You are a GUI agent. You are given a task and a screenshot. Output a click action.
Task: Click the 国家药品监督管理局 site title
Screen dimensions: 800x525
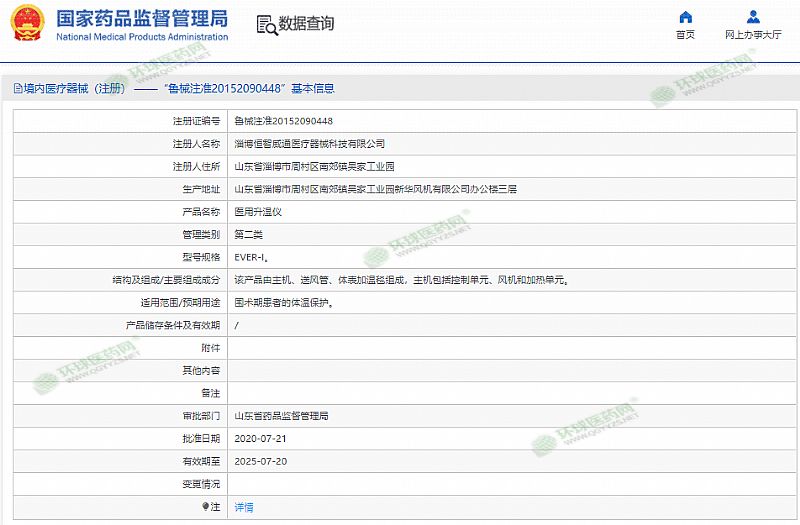click(x=141, y=18)
